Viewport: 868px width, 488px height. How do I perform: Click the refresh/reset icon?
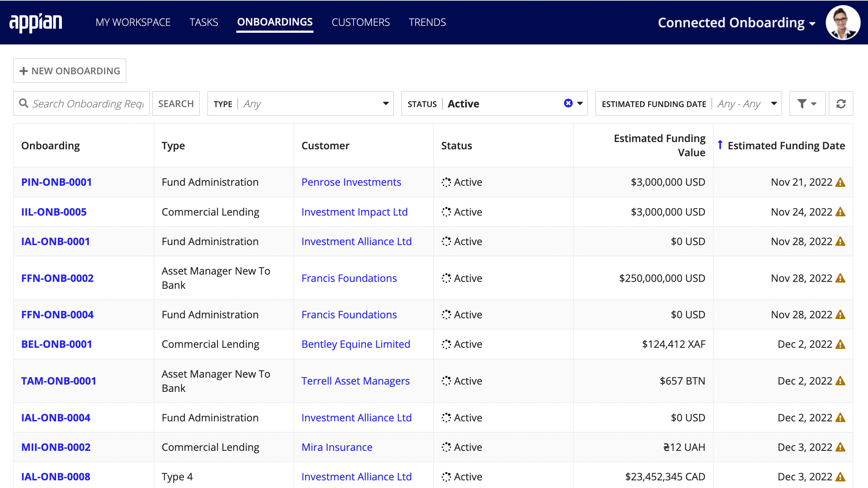point(841,103)
